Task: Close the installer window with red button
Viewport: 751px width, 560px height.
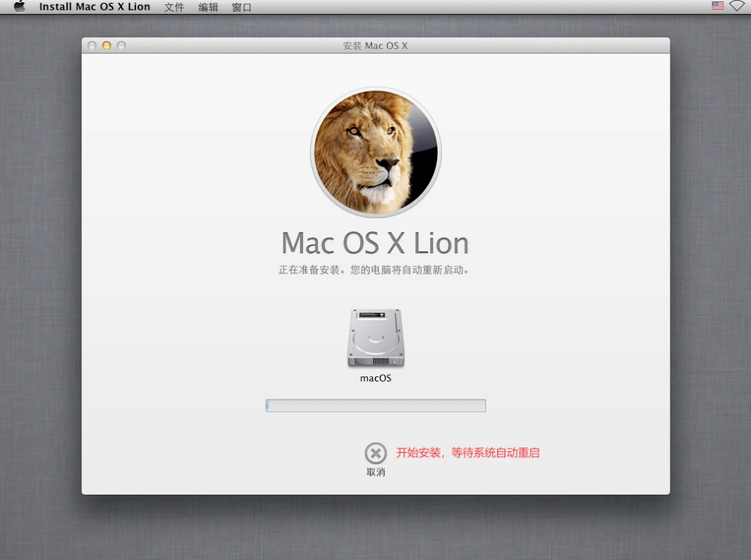Action: pos(92,46)
